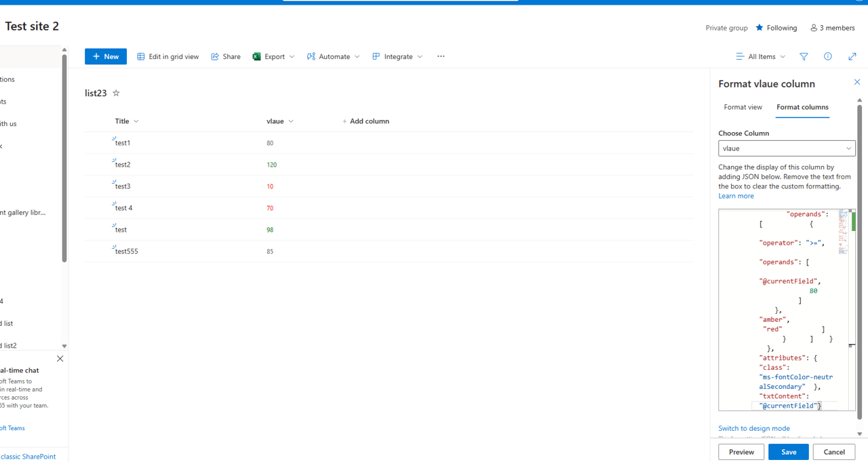View the 3 members list

coord(832,28)
